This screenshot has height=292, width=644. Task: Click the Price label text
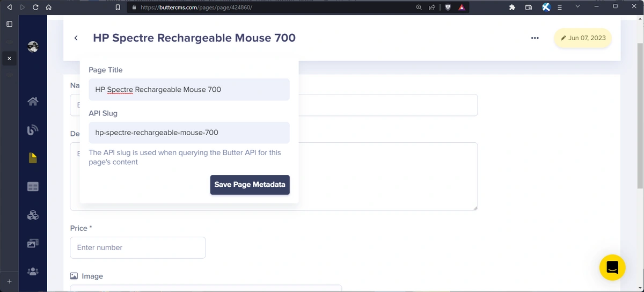pos(81,228)
